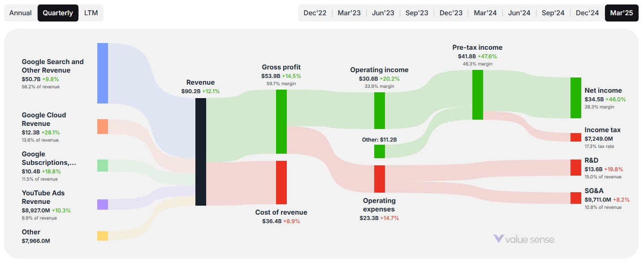Select the "38.3% margin" text
Screen dimensions: 644x263
(600, 107)
